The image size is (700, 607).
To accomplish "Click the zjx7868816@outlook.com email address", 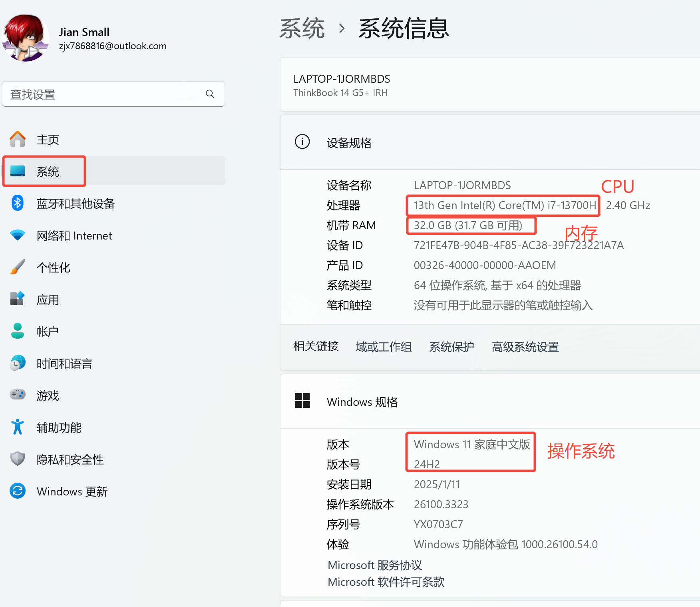I will (x=113, y=46).
